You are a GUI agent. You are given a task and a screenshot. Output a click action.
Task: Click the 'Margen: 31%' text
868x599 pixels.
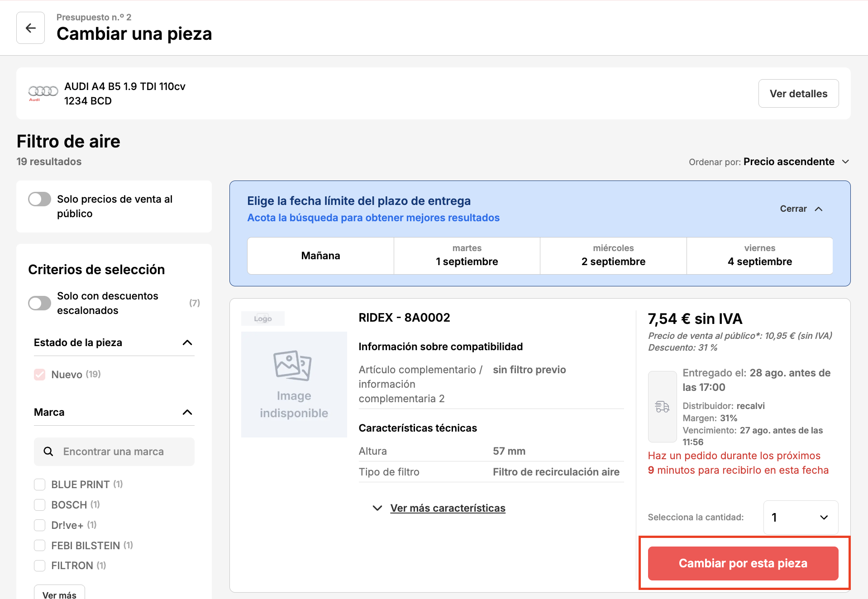click(710, 418)
